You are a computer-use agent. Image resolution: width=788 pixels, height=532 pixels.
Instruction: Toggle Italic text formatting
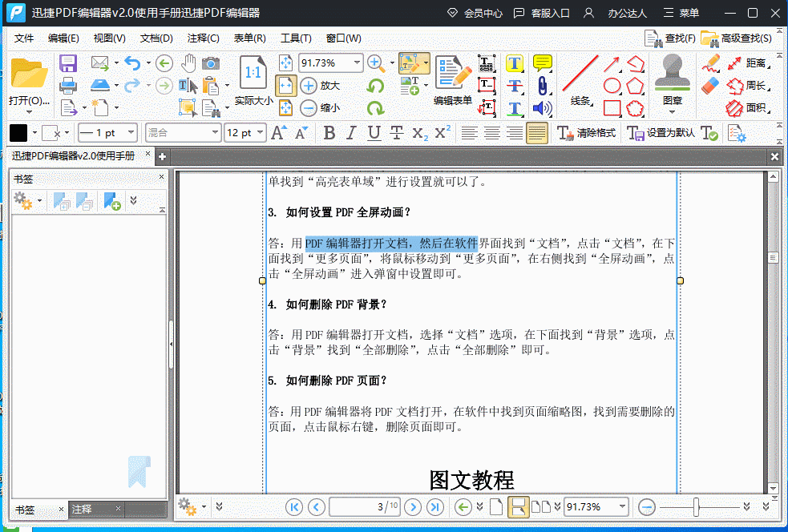click(351, 133)
